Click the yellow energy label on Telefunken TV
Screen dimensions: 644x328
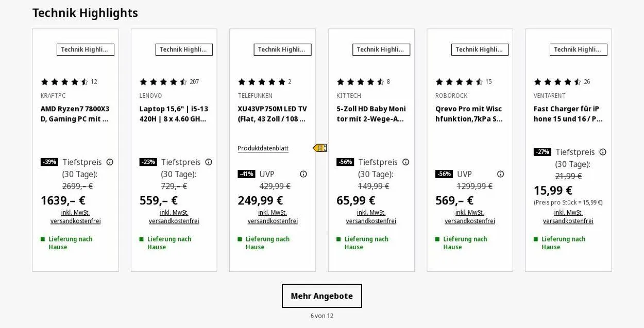click(320, 148)
